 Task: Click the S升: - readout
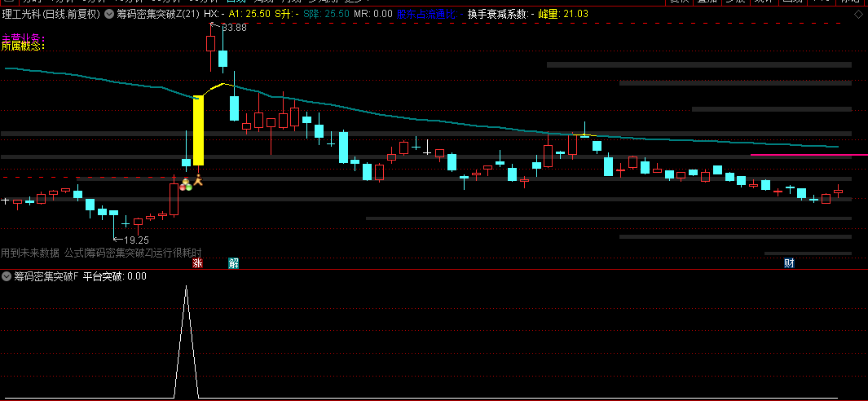287,14
